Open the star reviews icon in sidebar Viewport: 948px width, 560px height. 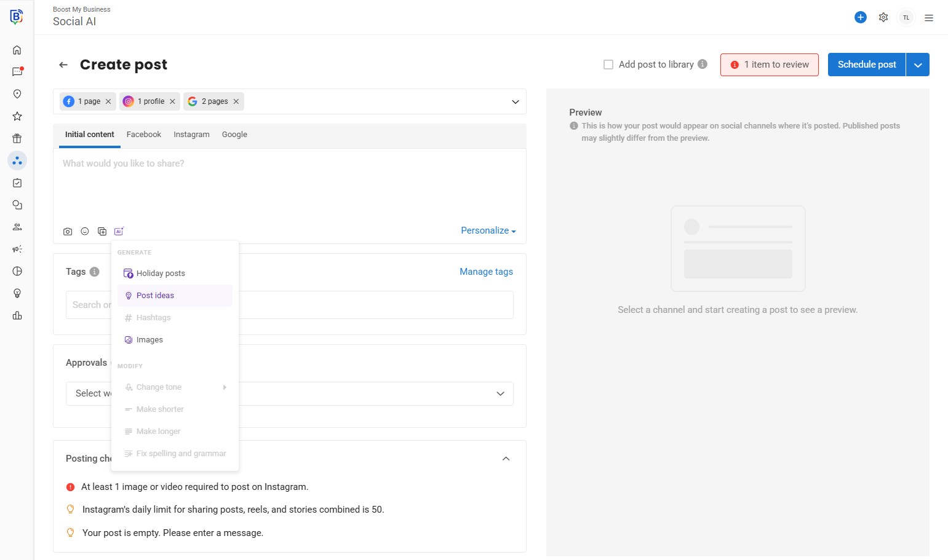(x=17, y=117)
